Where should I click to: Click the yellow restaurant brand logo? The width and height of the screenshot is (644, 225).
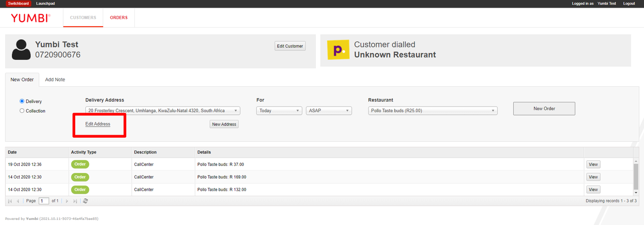pyautogui.click(x=338, y=50)
